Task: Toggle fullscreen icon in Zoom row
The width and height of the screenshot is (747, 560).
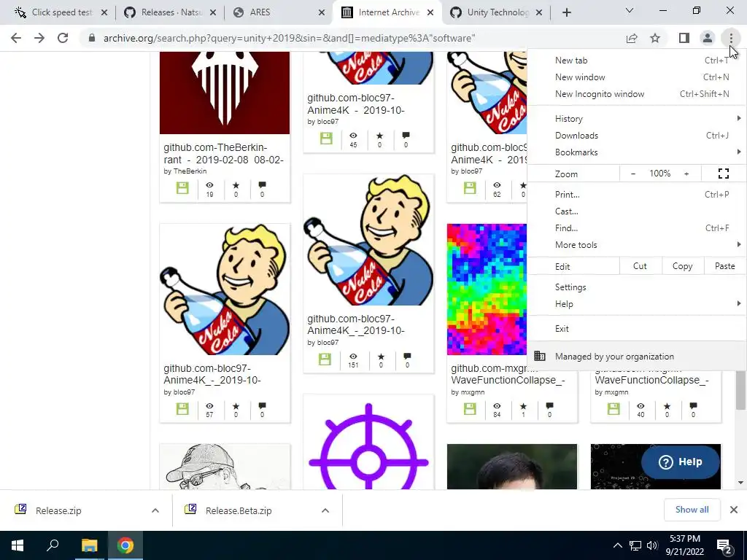Action: (723, 174)
